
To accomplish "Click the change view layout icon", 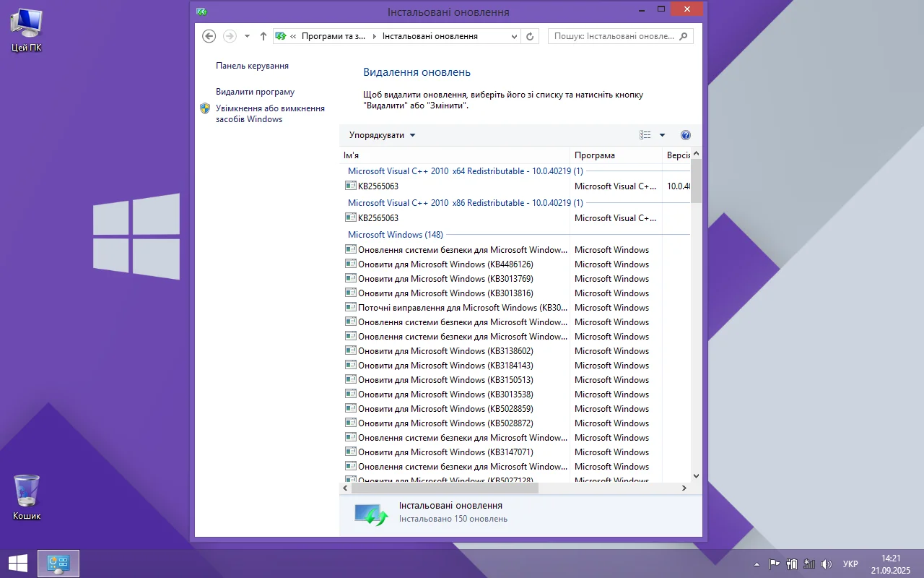I will pos(645,135).
